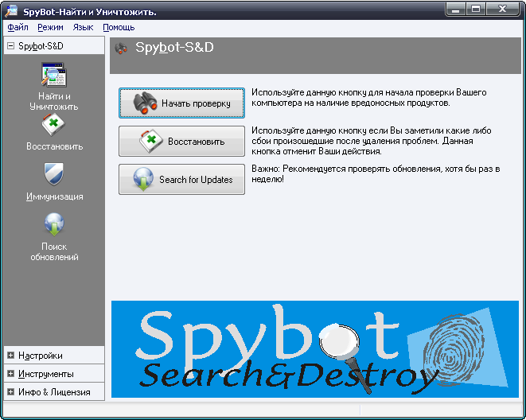This screenshot has width=526, height=420.
Task: Expand the Инструменты sidebar section
Action: [10, 374]
